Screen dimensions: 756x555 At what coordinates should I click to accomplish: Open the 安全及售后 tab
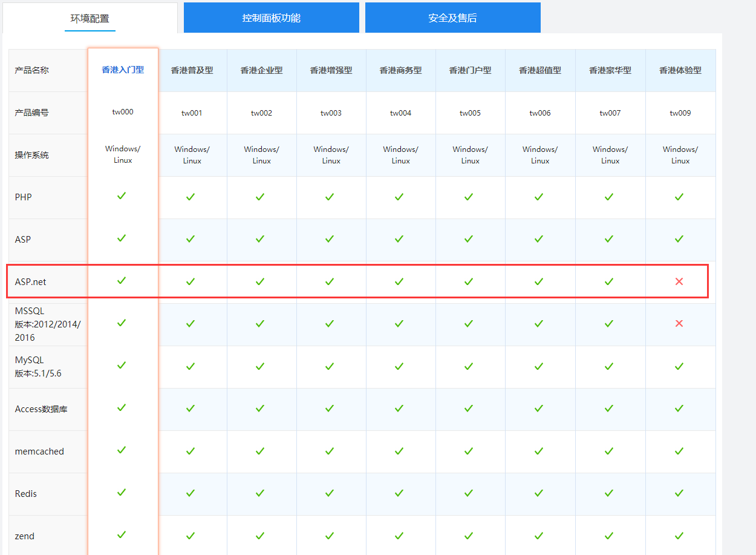[452, 17]
